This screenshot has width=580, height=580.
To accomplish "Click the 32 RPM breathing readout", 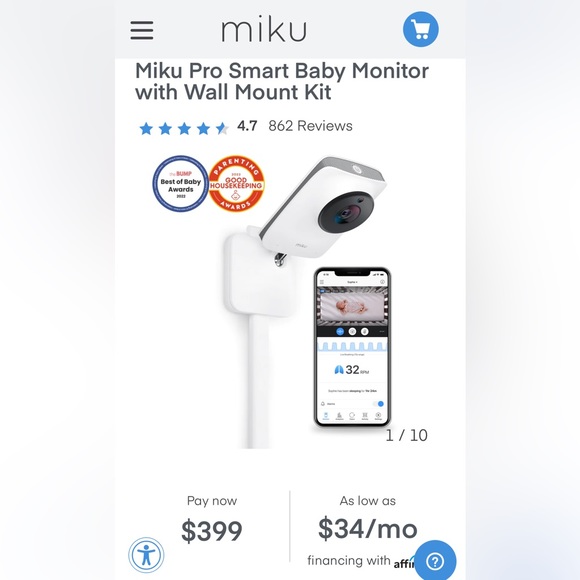I will tap(352, 370).
